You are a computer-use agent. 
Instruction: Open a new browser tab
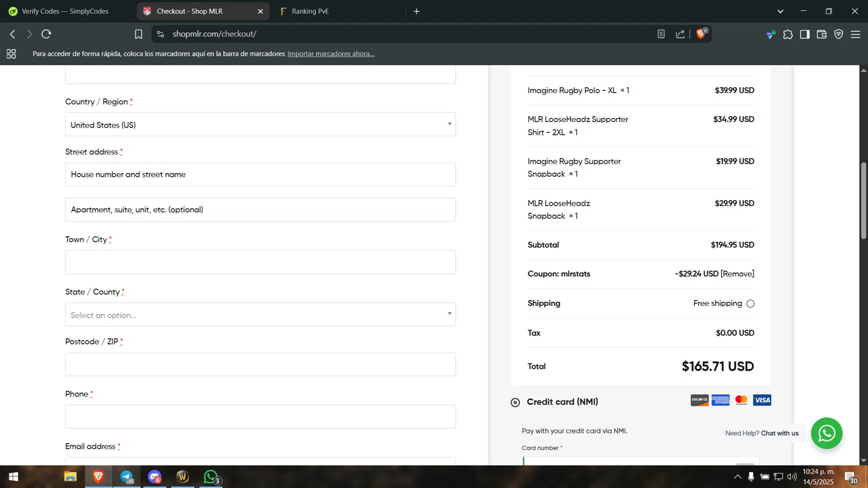417,11
